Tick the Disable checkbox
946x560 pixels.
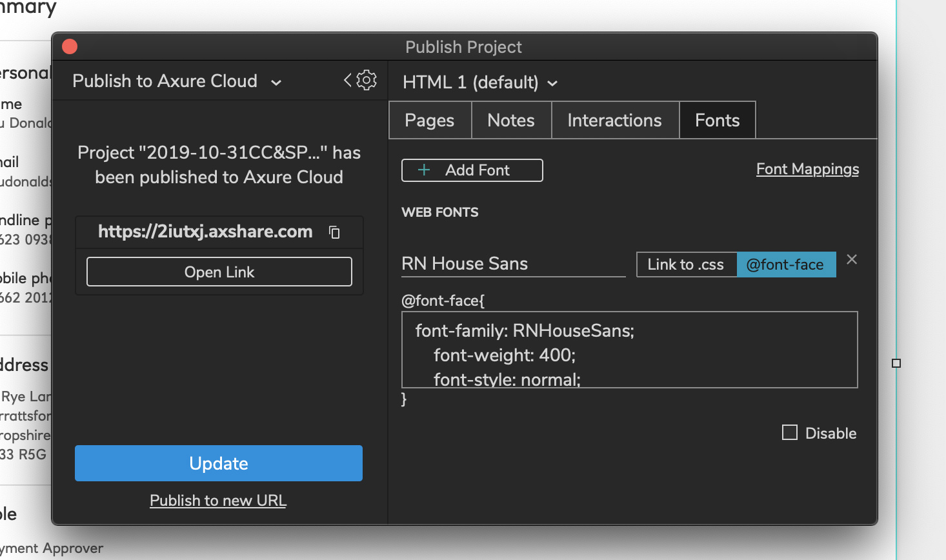[x=790, y=432]
